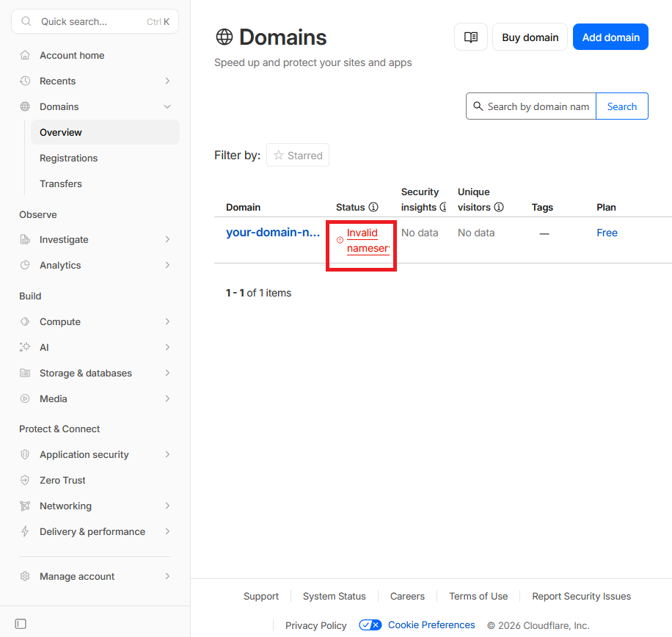The width and height of the screenshot is (672, 637).
Task: Click the Zero Trust icon
Action: 25,480
